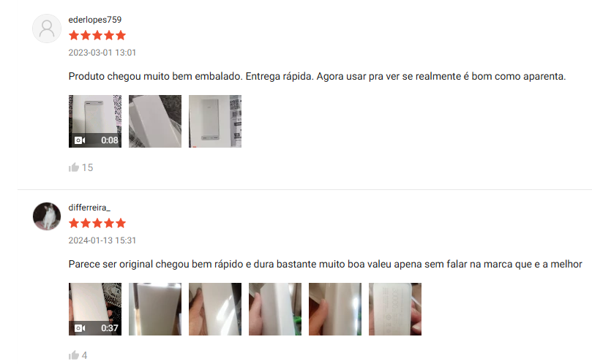592x364 pixels.
Task: Play the 0:08 review video
Action: tap(95, 121)
